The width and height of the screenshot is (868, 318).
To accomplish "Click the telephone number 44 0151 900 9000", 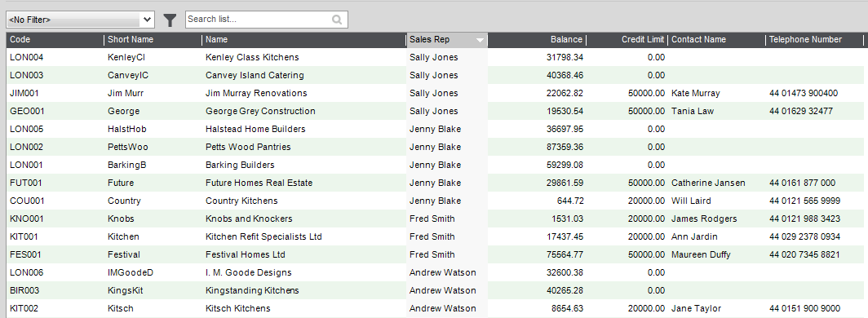I will pyautogui.click(x=805, y=308).
